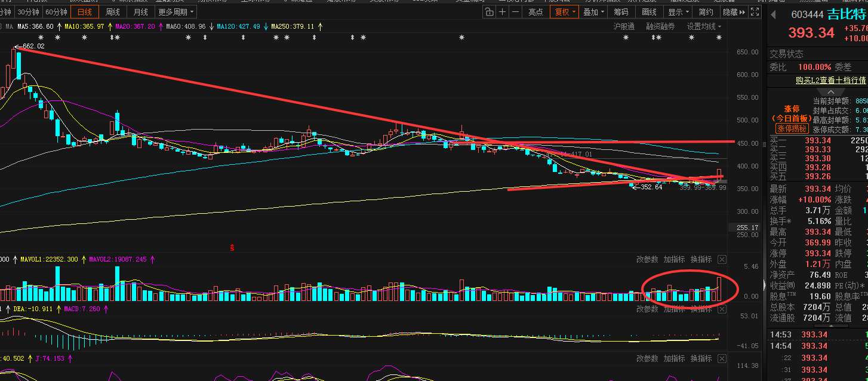Click the MAVOL1:22352.300 label
The width and height of the screenshot is (868, 381).
(50, 259)
